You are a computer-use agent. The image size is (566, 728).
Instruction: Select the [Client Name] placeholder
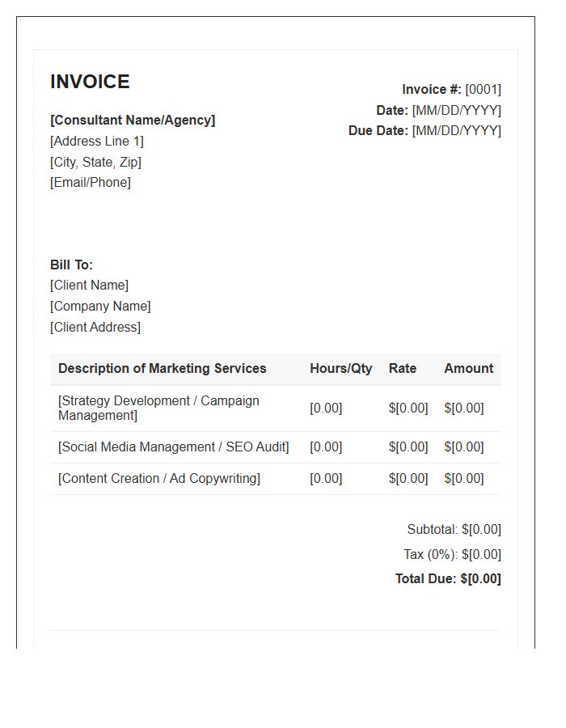89,285
